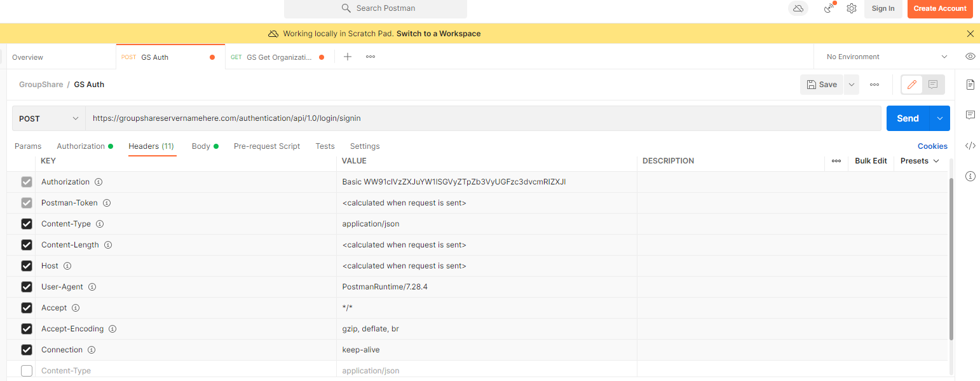980x381 pixels.
Task: Open Postman settings gear
Action: [x=852, y=8]
